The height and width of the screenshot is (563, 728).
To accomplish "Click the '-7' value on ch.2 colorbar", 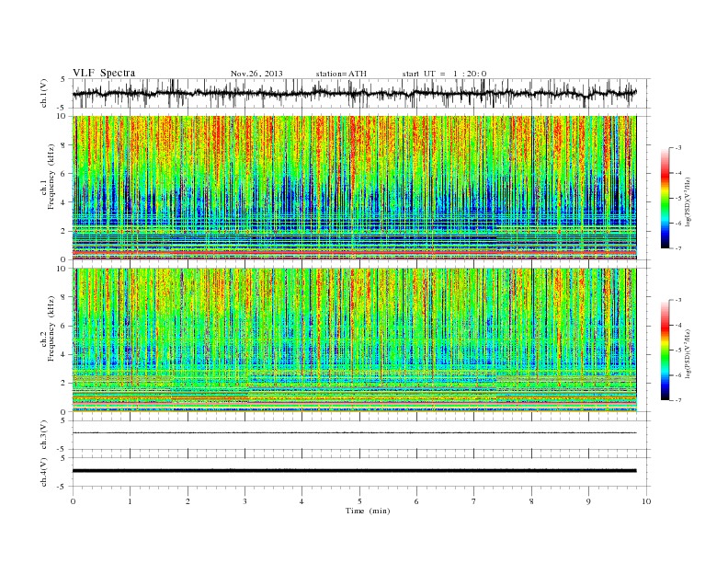I will point(678,400).
